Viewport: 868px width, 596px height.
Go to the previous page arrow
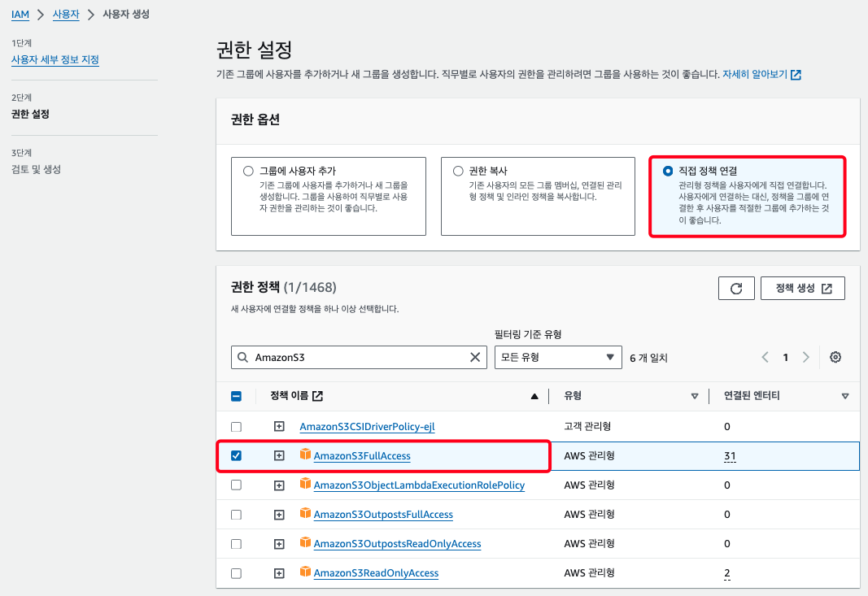coord(765,357)
